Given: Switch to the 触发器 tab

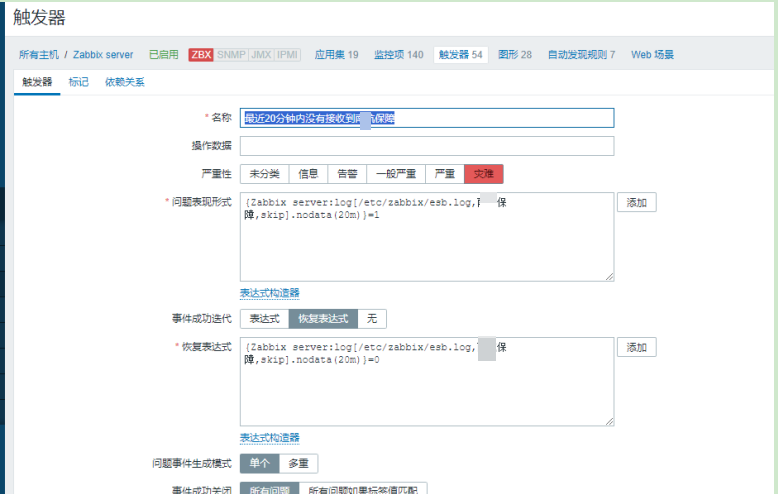Looking at the screenshot, I should click(x=37, y=82).
